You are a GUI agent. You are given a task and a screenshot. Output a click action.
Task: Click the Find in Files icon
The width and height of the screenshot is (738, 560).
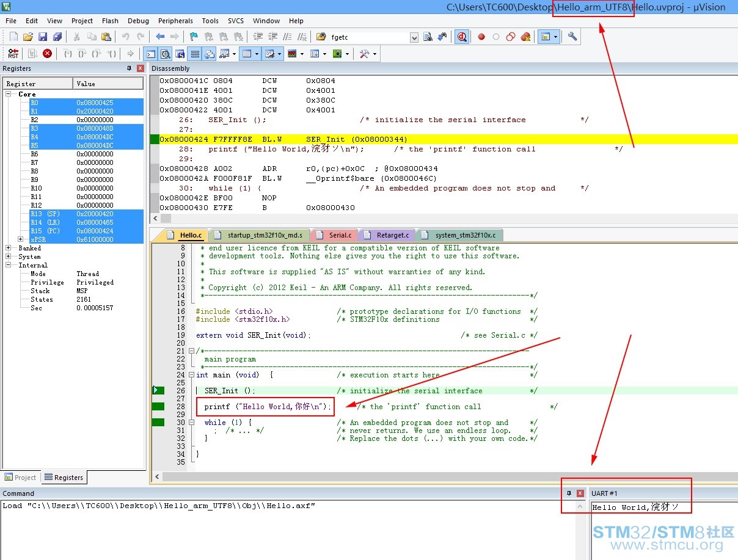pyautogui.click(x=321, y=37)
